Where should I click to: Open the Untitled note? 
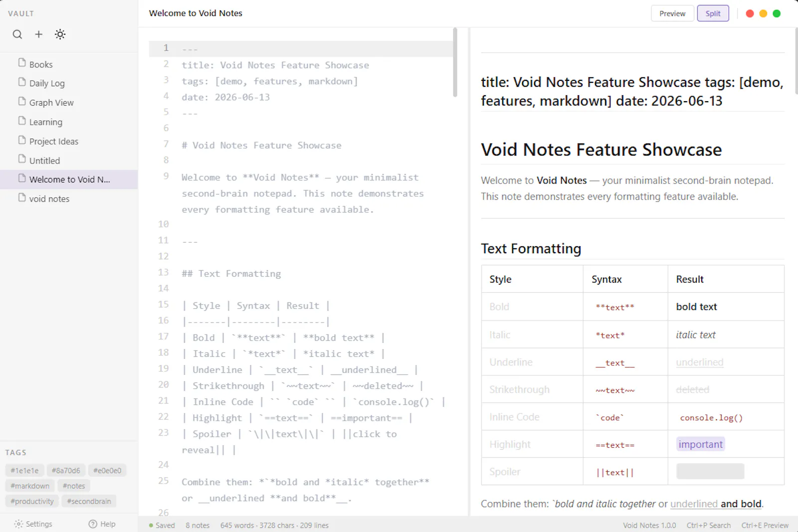pyautogui.click(x=69, y=160)
